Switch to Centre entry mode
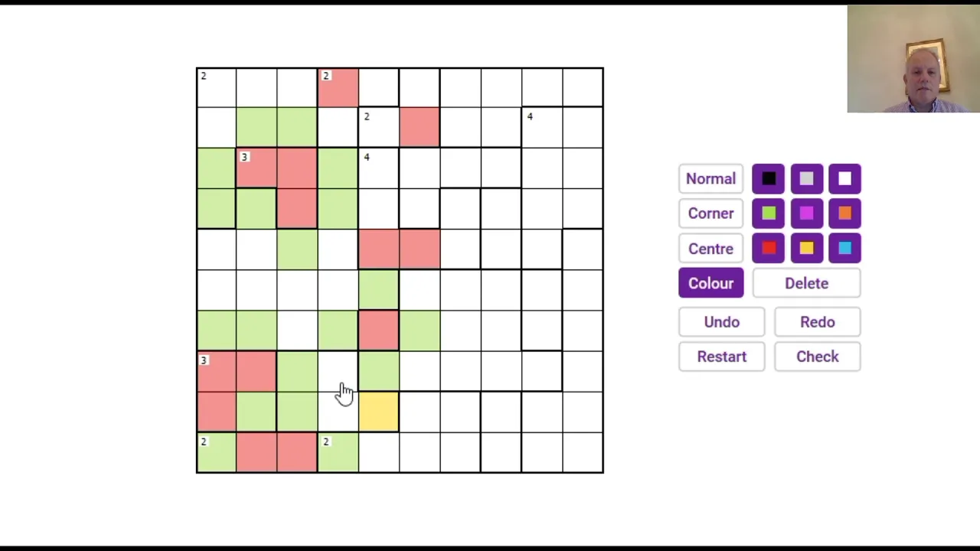 [x=710, y=249]
